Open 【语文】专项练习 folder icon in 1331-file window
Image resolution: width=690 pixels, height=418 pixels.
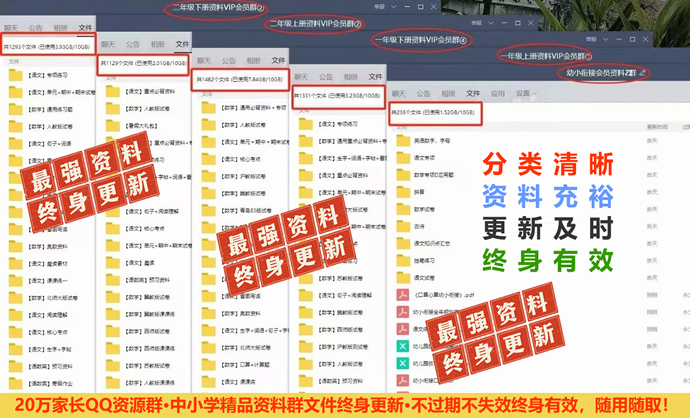click(x=305, y=124)
